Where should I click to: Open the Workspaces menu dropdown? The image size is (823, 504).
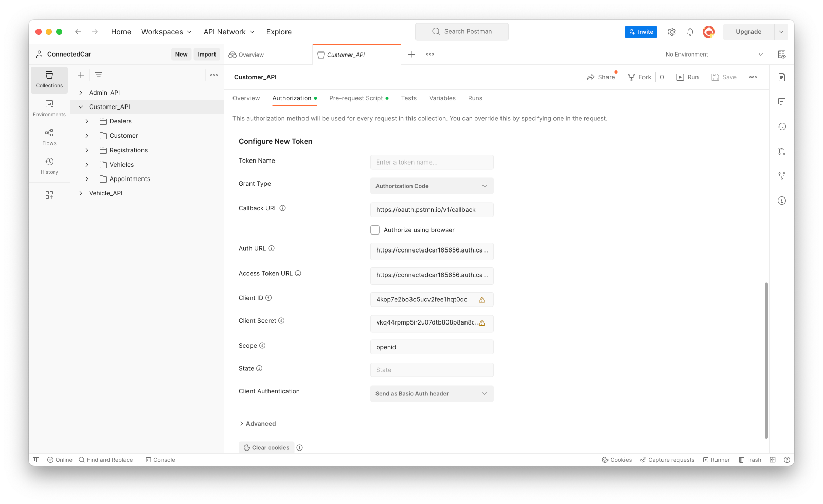point(167,32)
